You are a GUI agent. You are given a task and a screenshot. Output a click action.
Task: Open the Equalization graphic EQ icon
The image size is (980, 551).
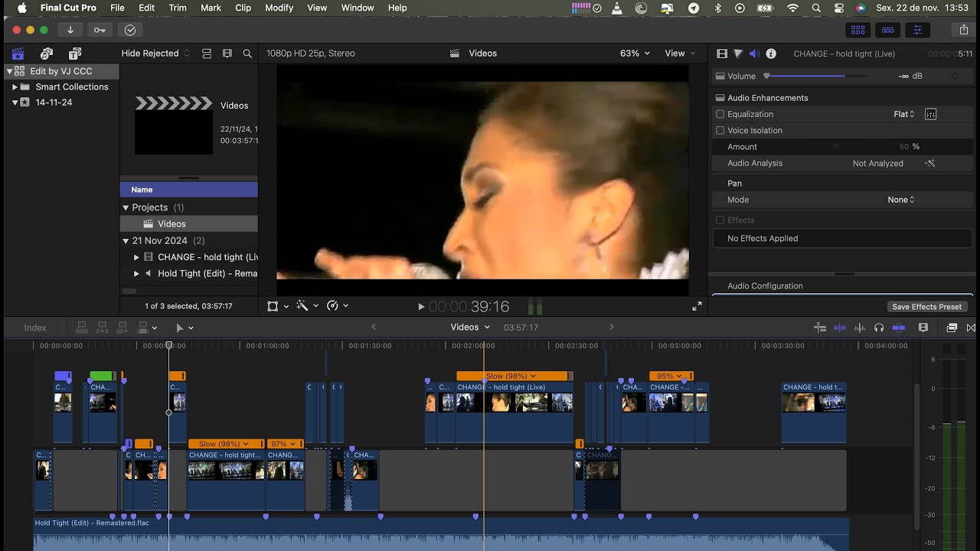[x=930, y=114]
